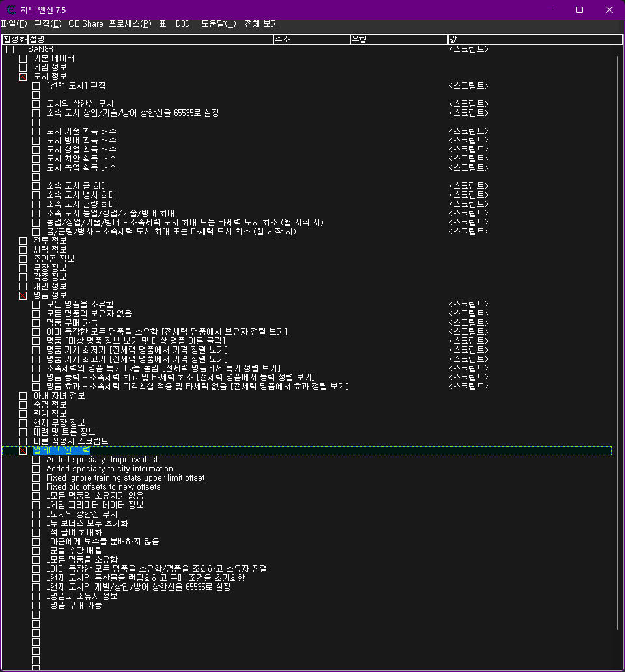The width and height of the screenshot is (625, 672).
Task: Select the _명품과 소유자 정보 row text
Action: pos(82,596)
